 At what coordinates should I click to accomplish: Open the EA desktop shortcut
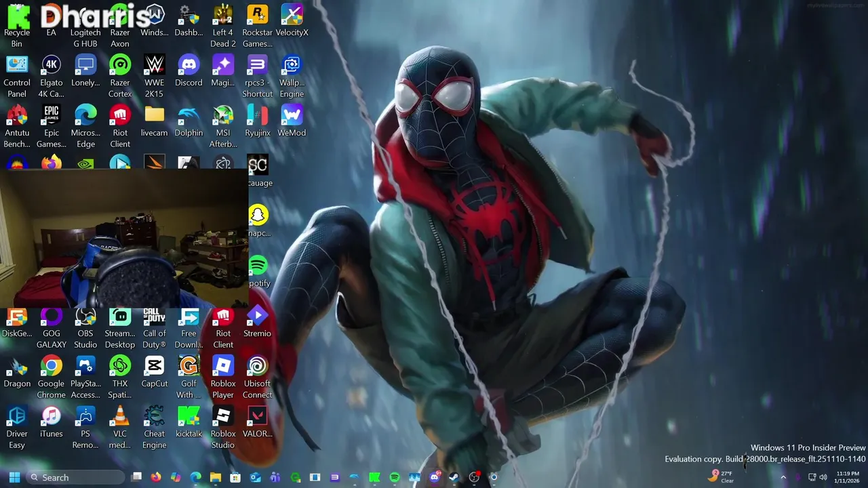pyautogui.click(x=51, y=20)
